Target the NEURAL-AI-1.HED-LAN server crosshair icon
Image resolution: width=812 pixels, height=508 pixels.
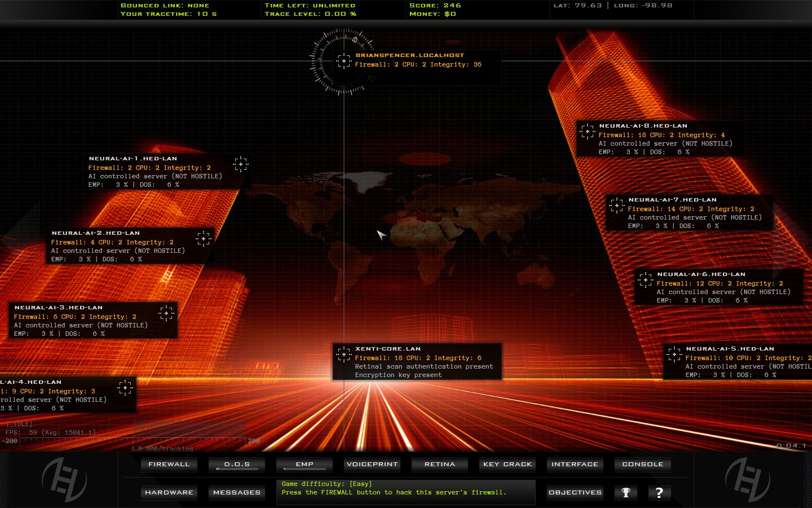pyautogui.click(x=241, y=164)
